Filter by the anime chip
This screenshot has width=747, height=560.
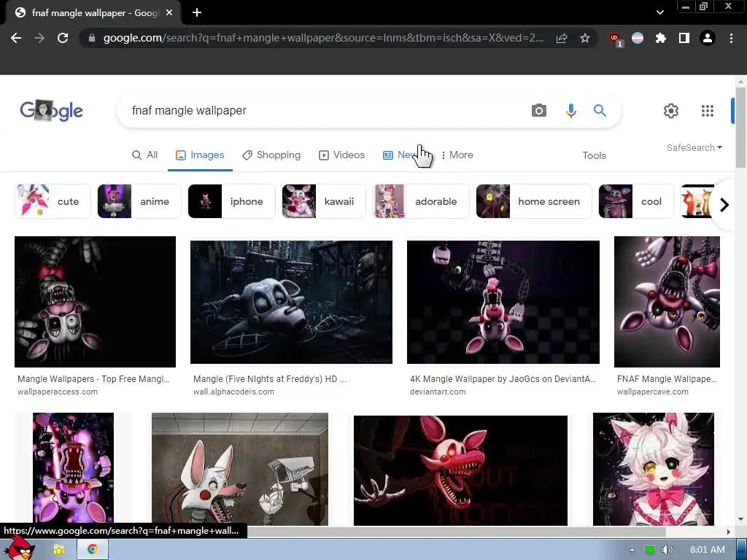tap(139, 201)
